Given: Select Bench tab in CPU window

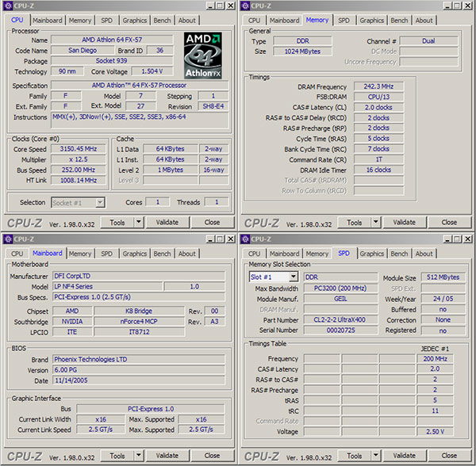Looking at the screenshot, I should [x=162, y=21].
